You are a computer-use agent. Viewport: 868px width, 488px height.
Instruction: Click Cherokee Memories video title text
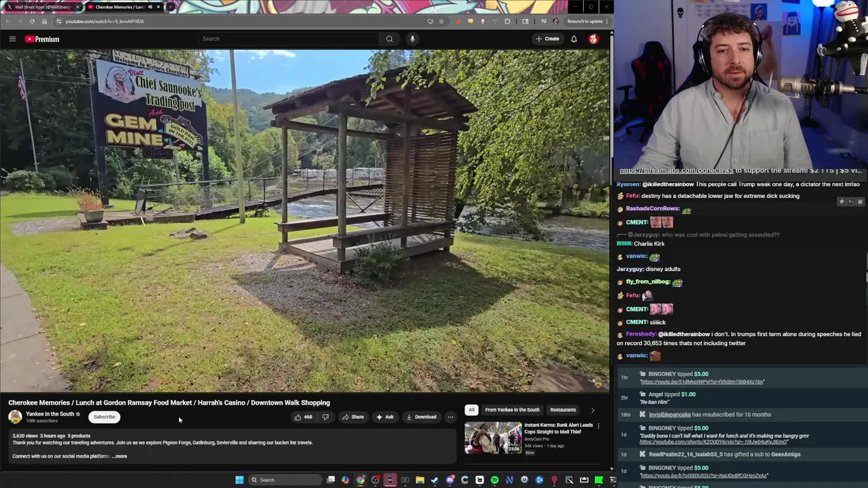pyautogui.click(x=169, y=403)
